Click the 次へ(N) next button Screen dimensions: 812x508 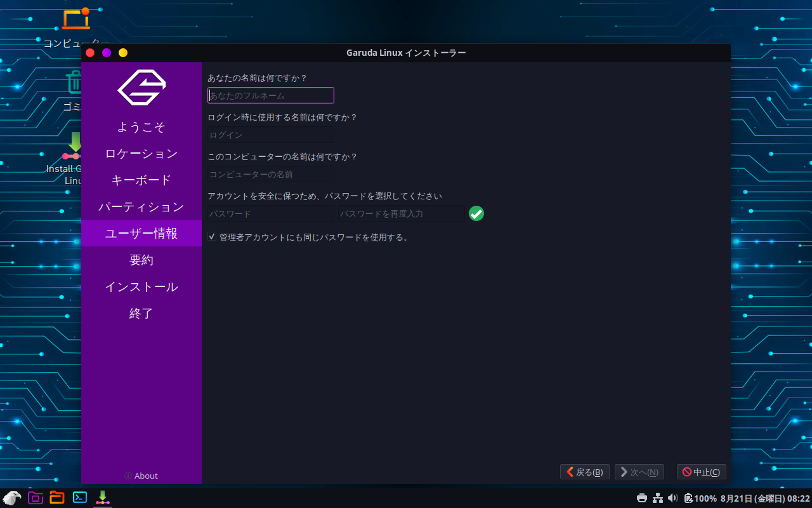[x=639, y=472]
